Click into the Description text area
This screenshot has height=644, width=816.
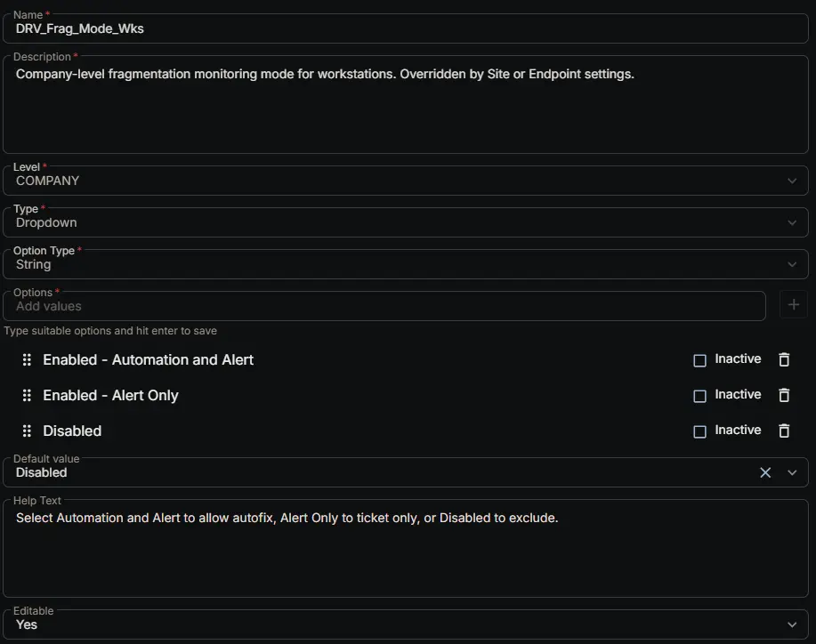point(406,104)
